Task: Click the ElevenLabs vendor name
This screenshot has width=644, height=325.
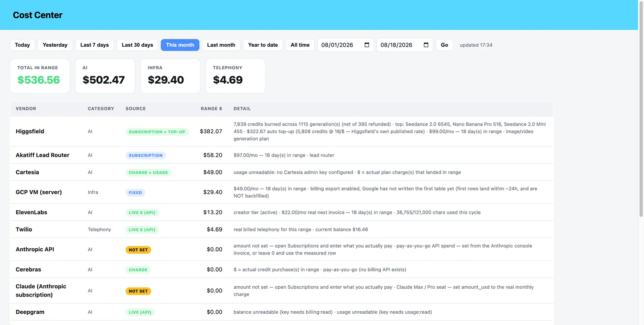Action: point(31,212)
